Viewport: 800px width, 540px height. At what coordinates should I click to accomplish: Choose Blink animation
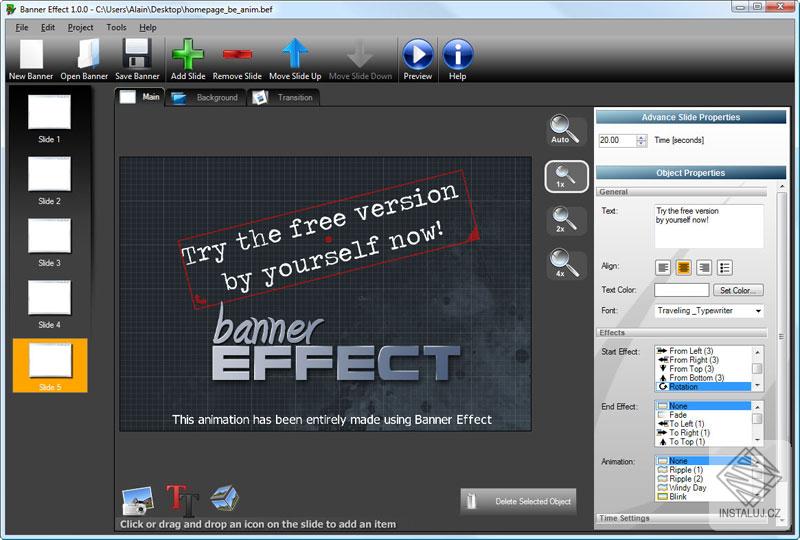(x=703, y=497)
